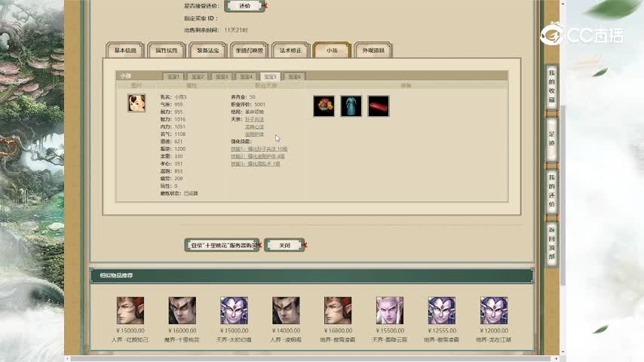
Task: Open the 法术修正 tab
Action: pos(290,50)
